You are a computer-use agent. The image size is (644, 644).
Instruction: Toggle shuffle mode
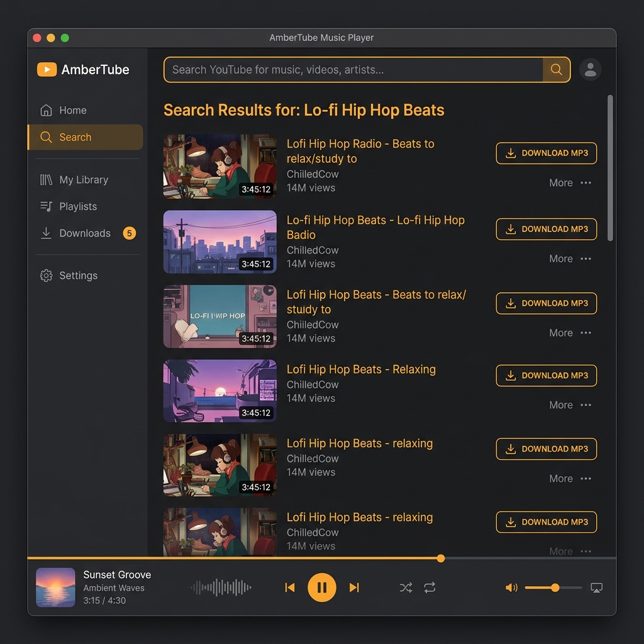[x=406, y=588]
